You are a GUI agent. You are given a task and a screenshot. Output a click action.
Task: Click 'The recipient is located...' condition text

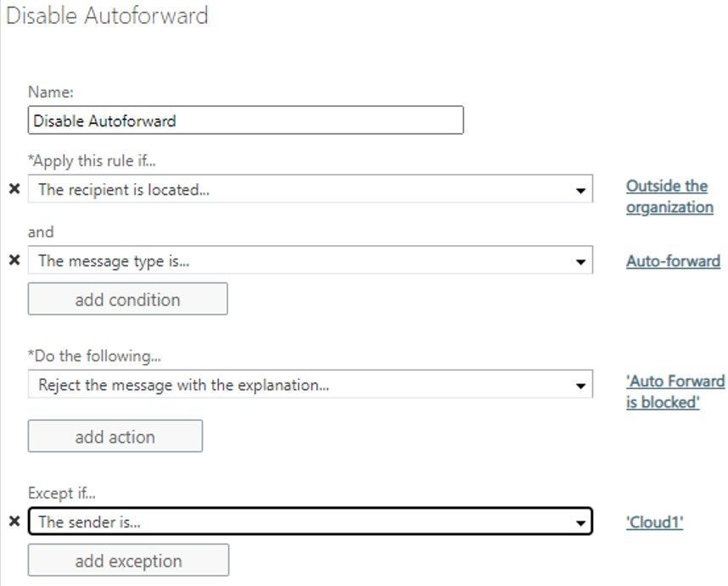124,190
